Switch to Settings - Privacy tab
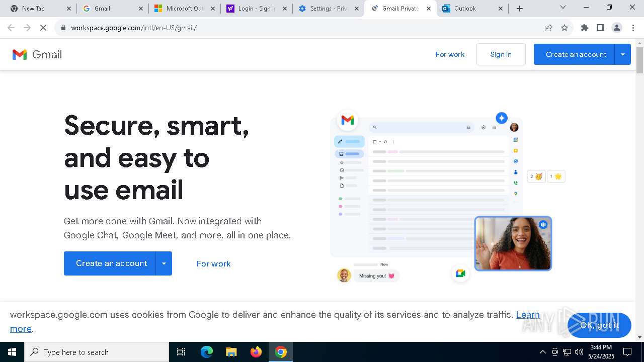This screenshot has width=644, height=362. pyautogui.click(x=329, y=9)
